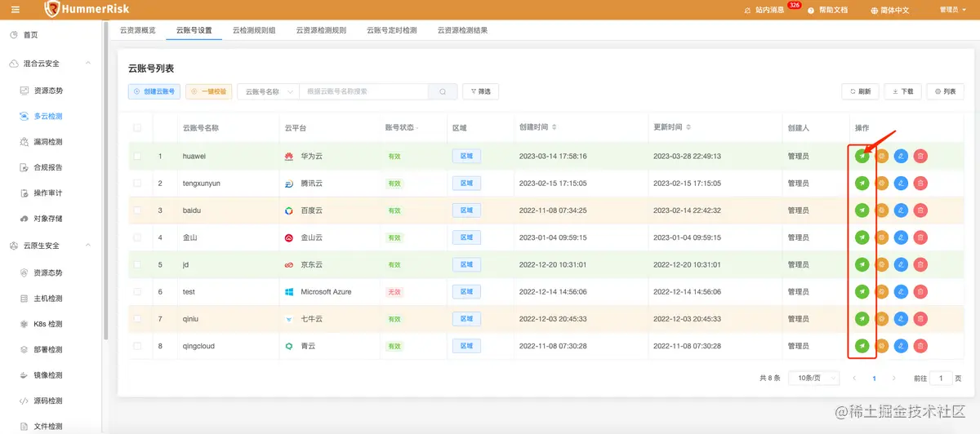Edit the tengxunyun account with blue pencil icon

901,184
